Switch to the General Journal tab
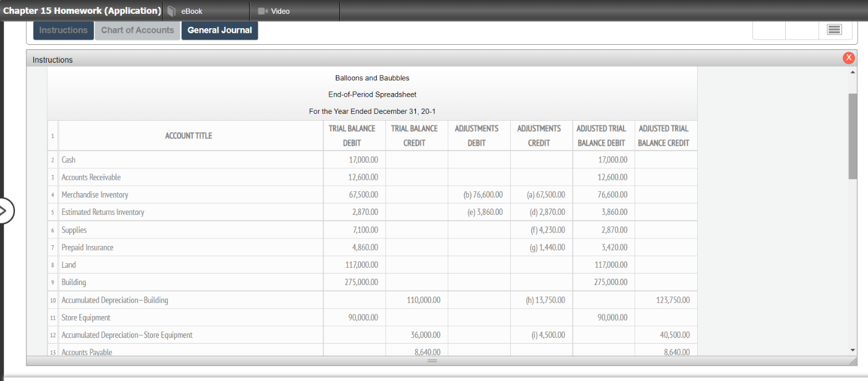The width and height of the screenshot is (868, 381). pos(220,30)
